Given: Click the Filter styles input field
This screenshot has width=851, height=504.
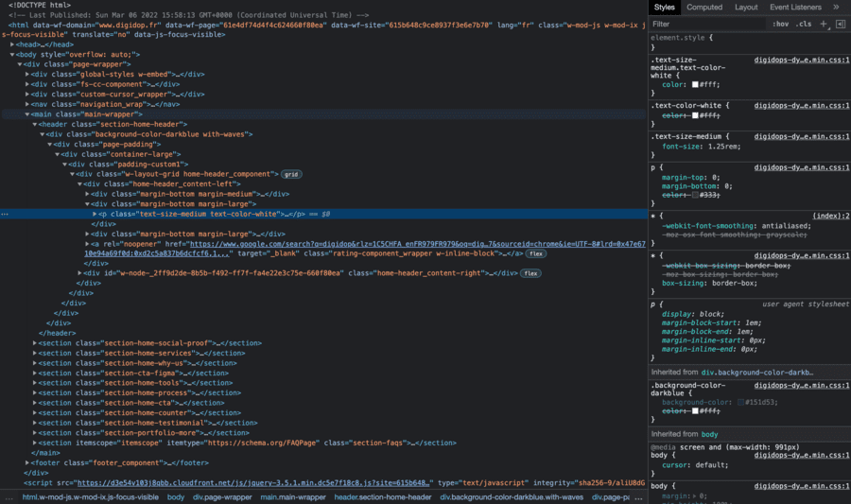Looking at the screenshot, I should tap(709, 24).
